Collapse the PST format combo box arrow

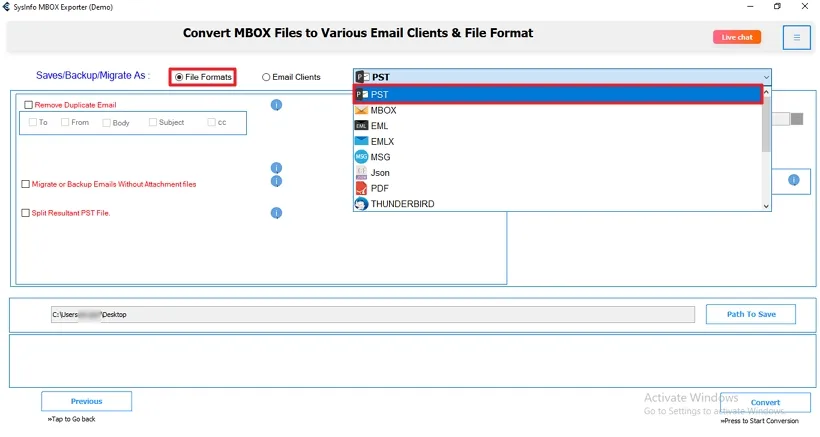point(766,77)
